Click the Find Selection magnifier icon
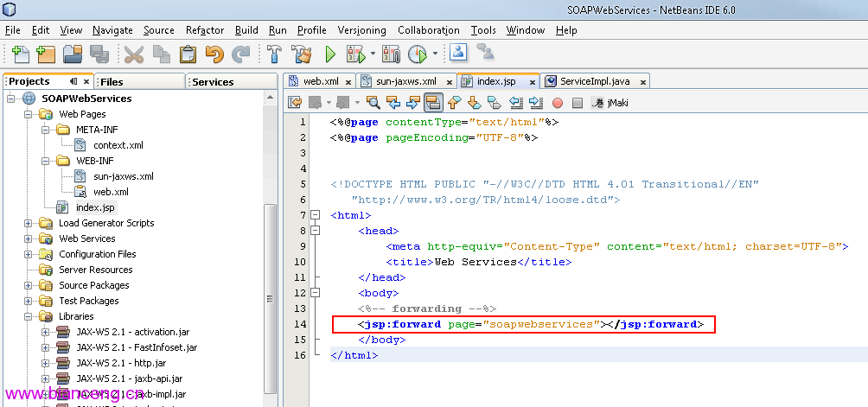Image resolution: width=868 pixels, height=407 pixels. [373, 102]
